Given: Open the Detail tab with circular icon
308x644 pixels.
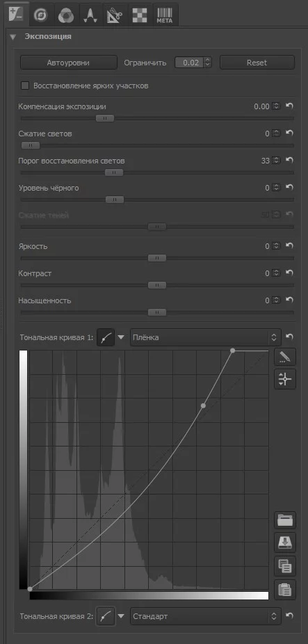Looking at the screenshot, I should (41, 15).
